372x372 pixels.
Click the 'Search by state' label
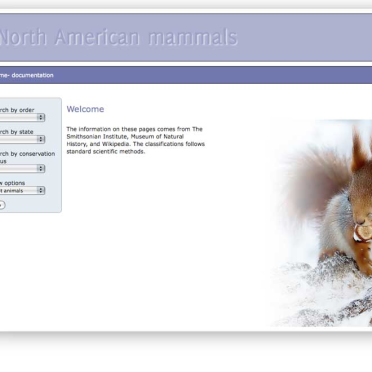click(17, 132)
